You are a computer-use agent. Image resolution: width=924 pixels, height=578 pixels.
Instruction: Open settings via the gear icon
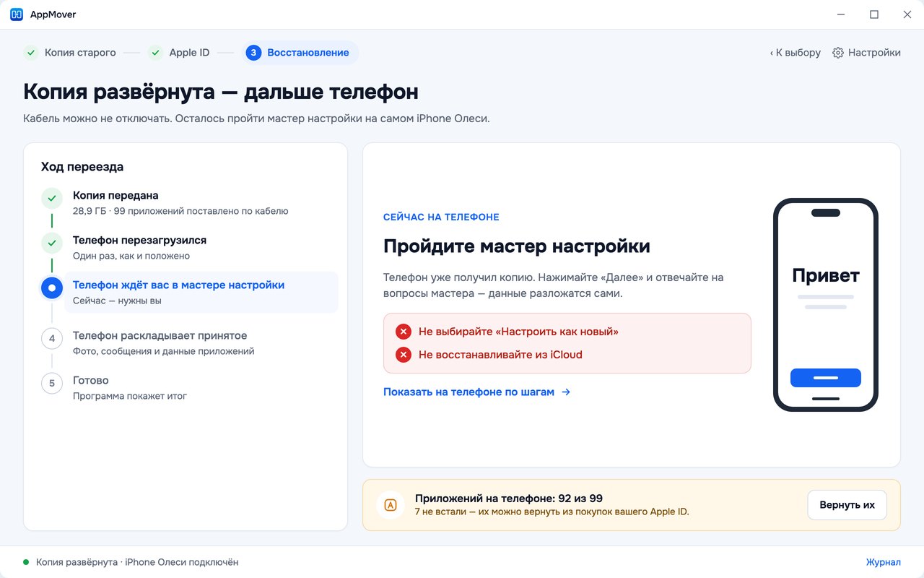pyautogui.click(x=838, y=53)
